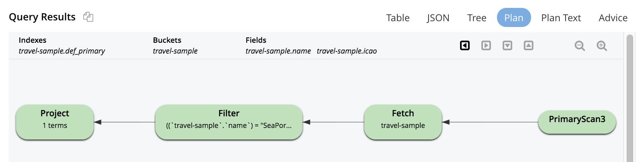Image resolution: width=644 pixels, height=162 pixels.
Task: Copy query results with the copy icon
Action: [88, 17]
